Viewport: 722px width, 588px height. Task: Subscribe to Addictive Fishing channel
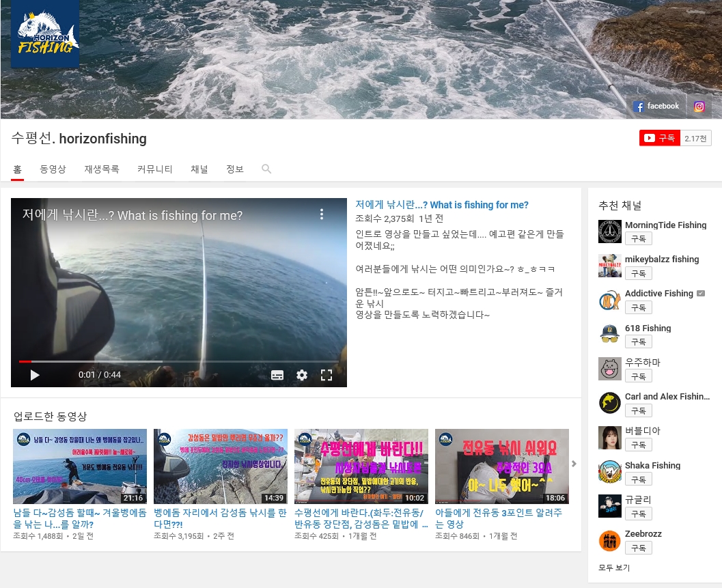tap(638, 307)
